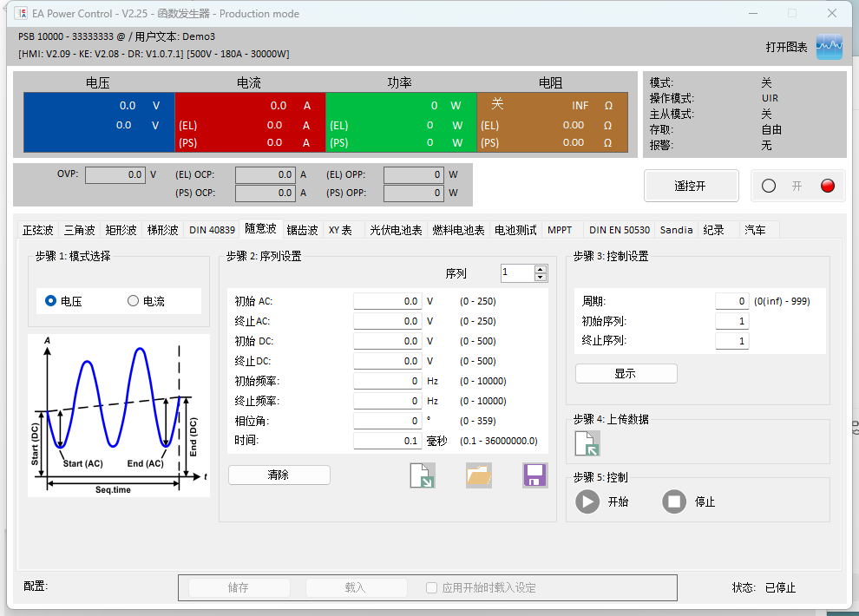This screenshot has width=859, height=616.
Task: Click the green 功率 readout panel
Action: [402, 122]
